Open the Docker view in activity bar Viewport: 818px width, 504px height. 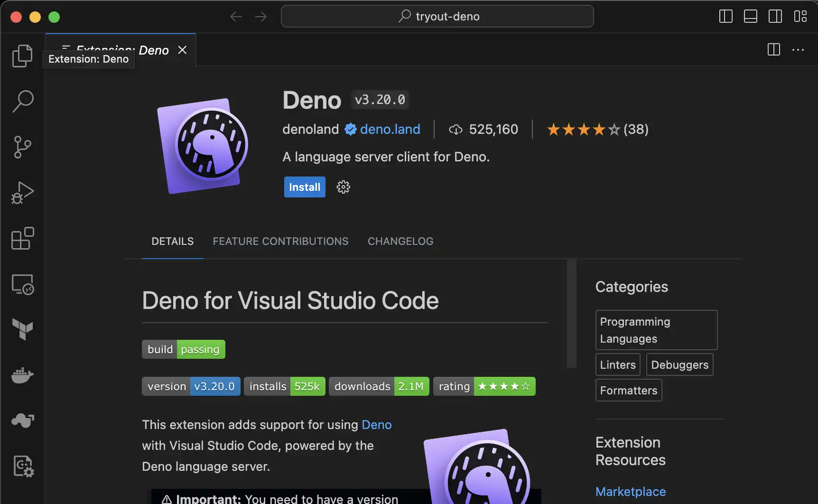(x=22, y=375)
